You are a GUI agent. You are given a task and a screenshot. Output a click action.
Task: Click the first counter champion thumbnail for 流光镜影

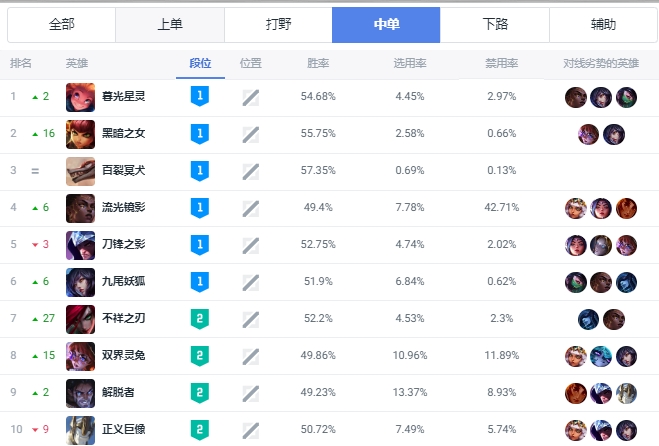point(575,208)
